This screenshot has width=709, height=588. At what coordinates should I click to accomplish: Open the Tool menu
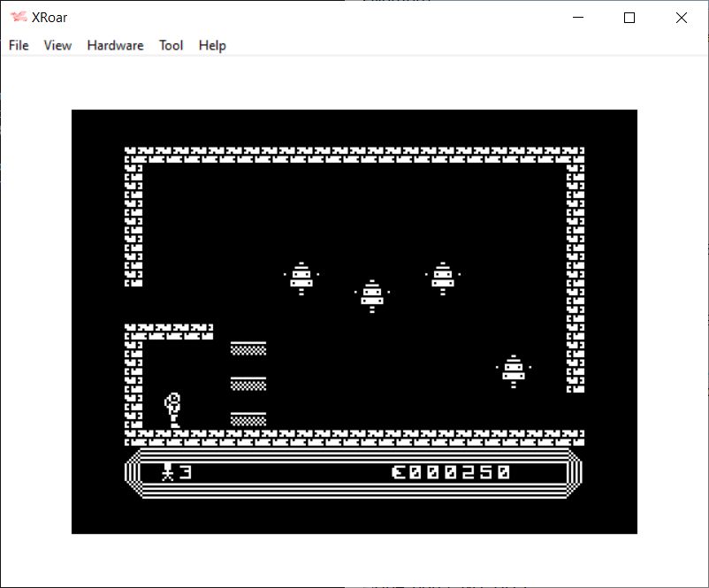[171, 45]
